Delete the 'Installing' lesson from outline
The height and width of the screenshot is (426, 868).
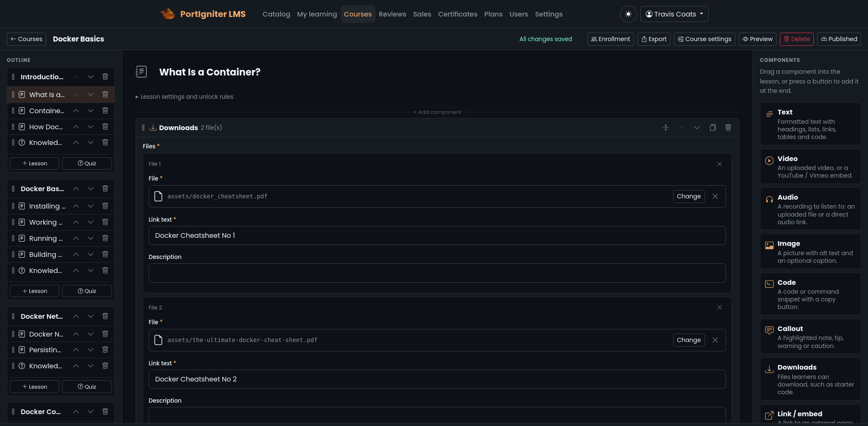[x=105, y=206]
